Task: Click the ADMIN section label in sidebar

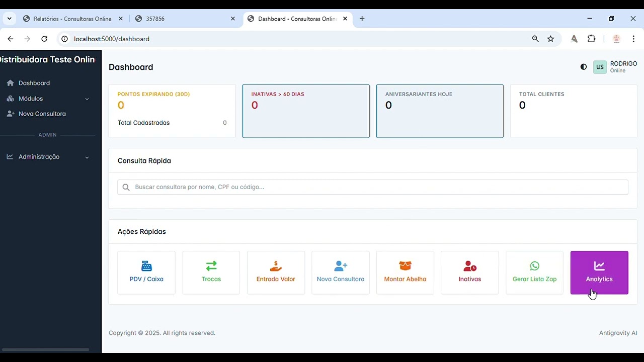Action: click(x=48, y=135)
